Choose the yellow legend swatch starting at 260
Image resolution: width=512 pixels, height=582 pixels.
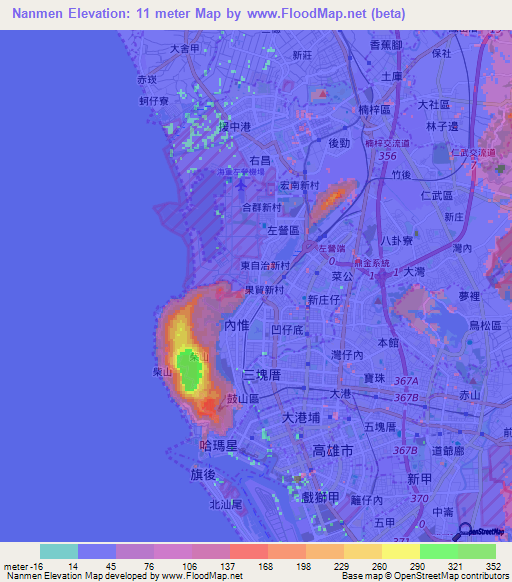point(401,551)
